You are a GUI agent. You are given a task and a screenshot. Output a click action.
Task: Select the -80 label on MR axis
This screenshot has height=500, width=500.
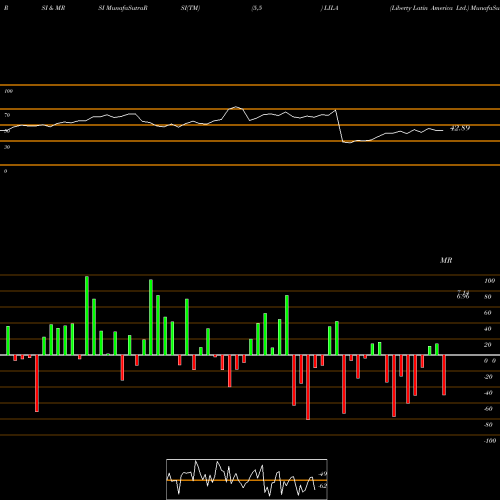click(x=488, y=425)
